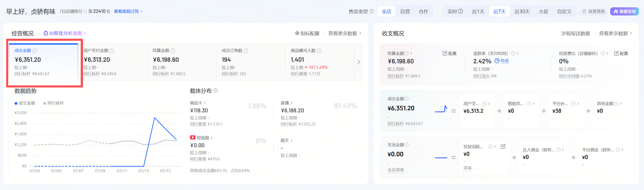Toggle 同行标杆 legend series in chart
644x190 pixels.
coord(54,103)
